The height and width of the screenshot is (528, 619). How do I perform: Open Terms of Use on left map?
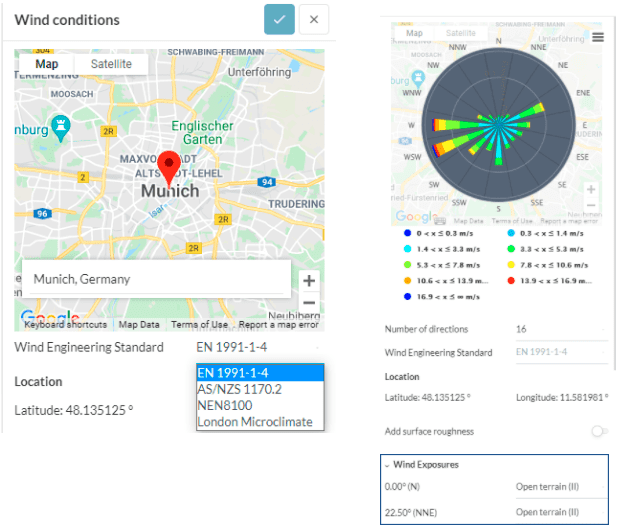(199, 325)
